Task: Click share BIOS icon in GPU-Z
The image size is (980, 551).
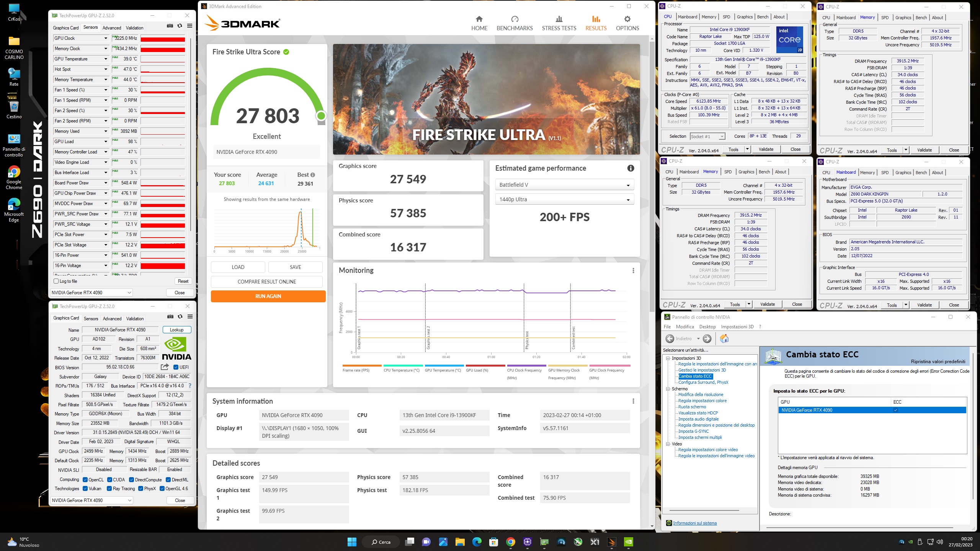Action: pos(165,367)
